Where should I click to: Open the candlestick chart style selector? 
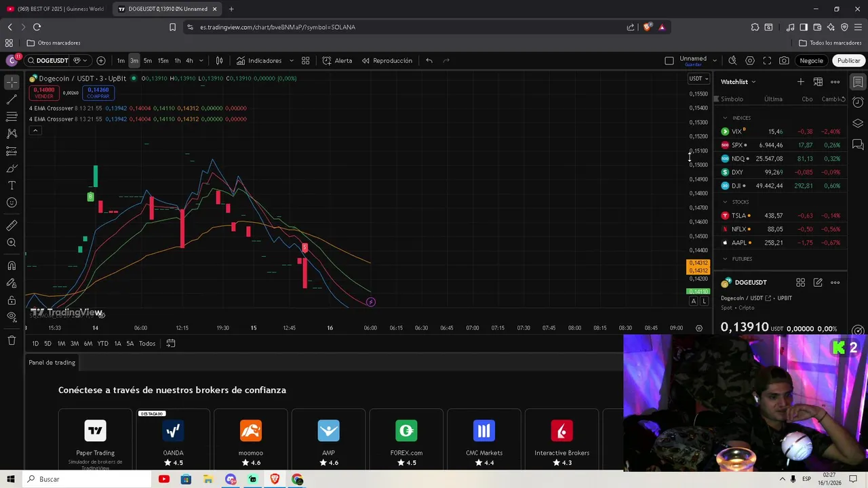(x=219, y=60)
